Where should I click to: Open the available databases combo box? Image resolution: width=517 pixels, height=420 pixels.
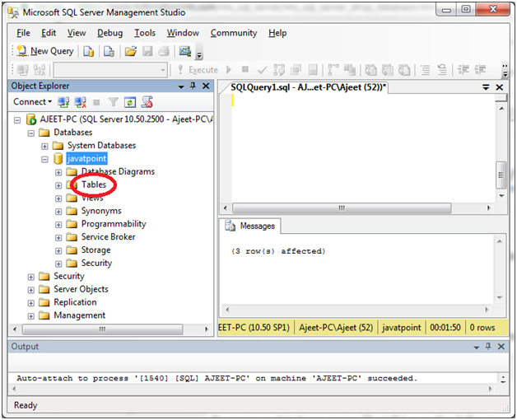[110, 70]
